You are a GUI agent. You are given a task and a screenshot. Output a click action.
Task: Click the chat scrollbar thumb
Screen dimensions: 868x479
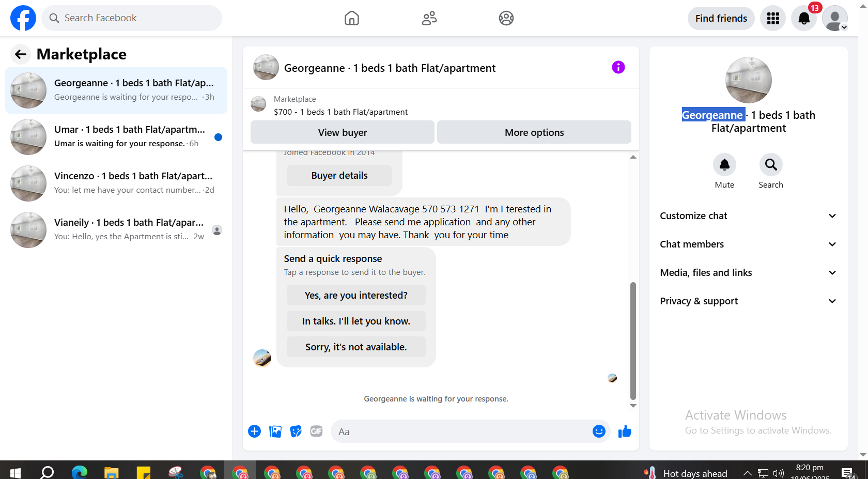pyautogui.click(x=633, y=341)
